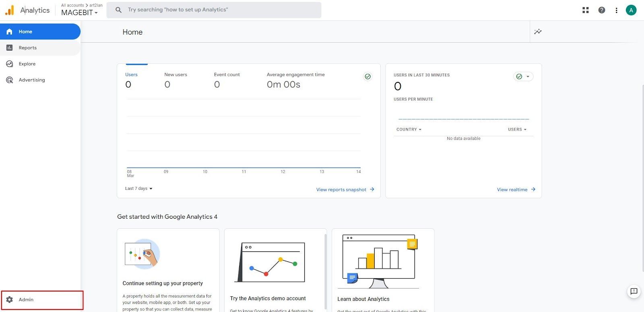Open the three-dot more options menu
The image size is (644, 312).
click(x=616, y=10)
